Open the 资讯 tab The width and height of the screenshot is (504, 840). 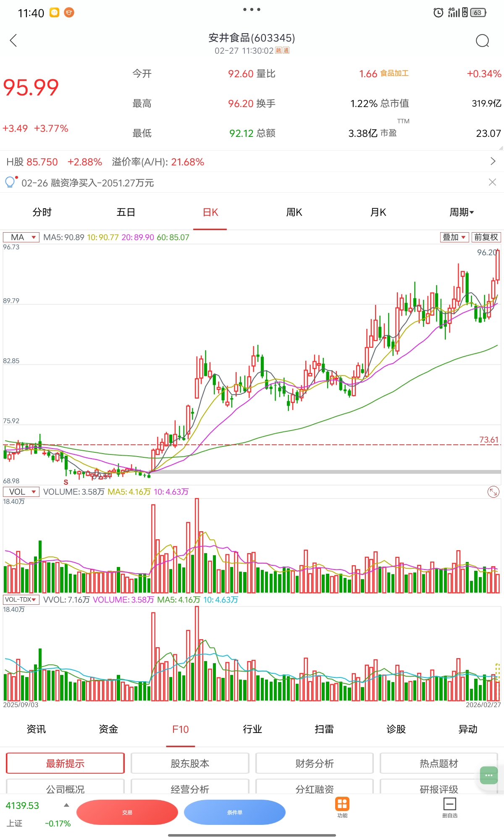[36, 730]
